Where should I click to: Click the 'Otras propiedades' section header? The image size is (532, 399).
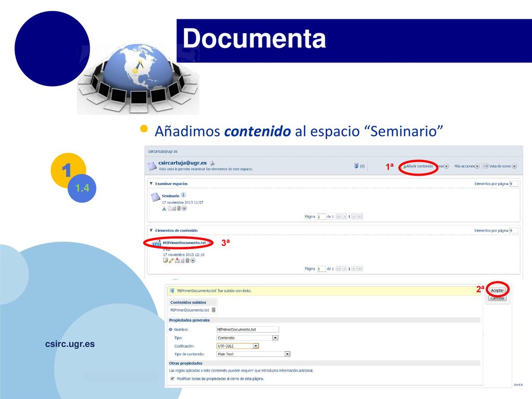tap(185, 363)
